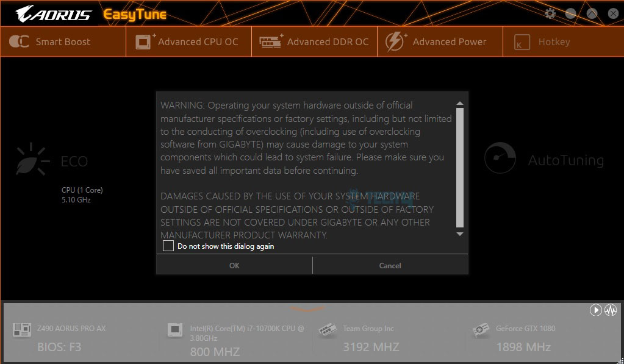The image size is (624, 364).
Task: Click the warning dialog's scroll-up arrow
Action: tap(460, 104)
